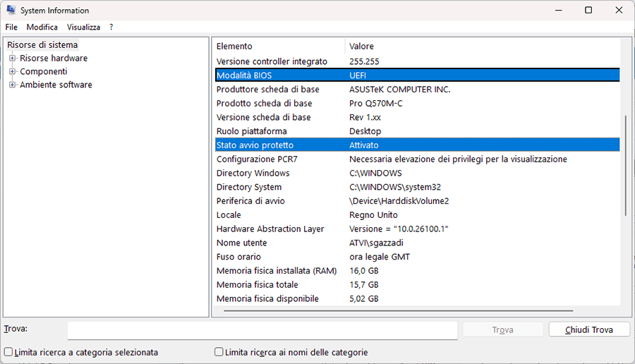Select Risorse di sistema root item
Screen dimensions: 635x364
(x=42, y=45)
